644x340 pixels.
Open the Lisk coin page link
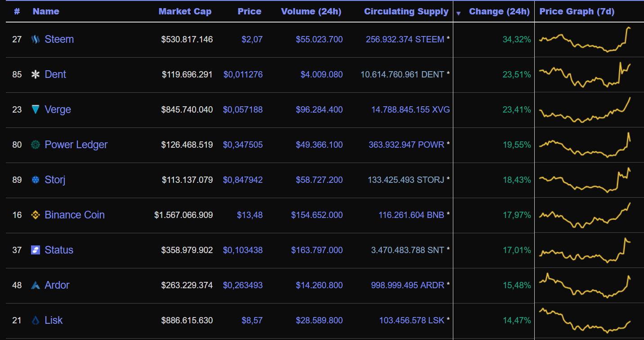[x=54, y=320]
